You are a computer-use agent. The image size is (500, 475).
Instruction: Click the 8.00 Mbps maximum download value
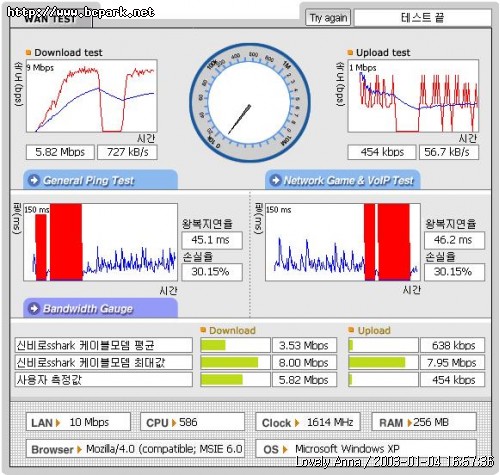coord(304,362)
